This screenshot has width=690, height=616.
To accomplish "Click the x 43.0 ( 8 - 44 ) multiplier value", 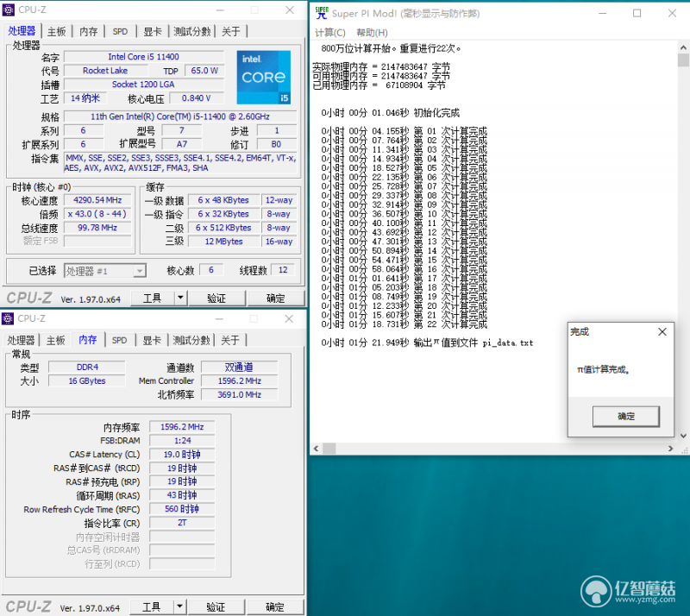I will coord(97,214).
